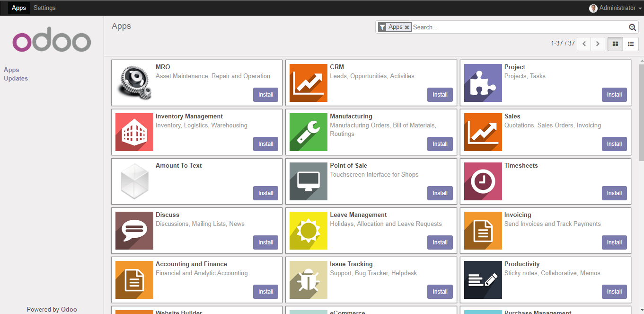Install the CRM app
Screen dimensions: 644x314
[x=440, y=95]
